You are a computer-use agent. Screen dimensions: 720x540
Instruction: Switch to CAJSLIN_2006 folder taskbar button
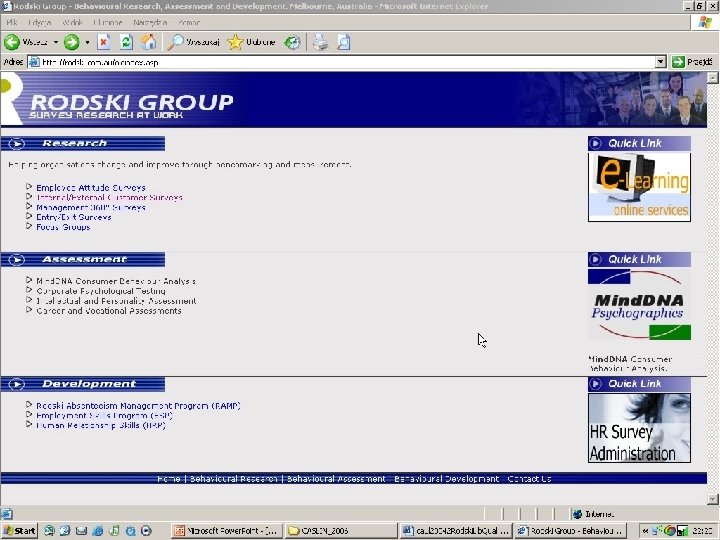point(340,531)
